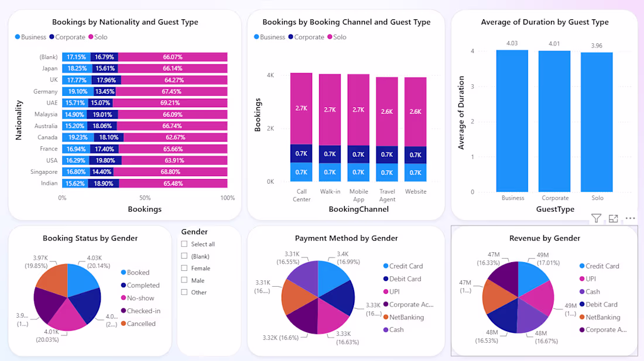Select Business legend in Booking Channel chart
Image resolution: width=644 pixels, height=361 pixels.
coord(269,37)
